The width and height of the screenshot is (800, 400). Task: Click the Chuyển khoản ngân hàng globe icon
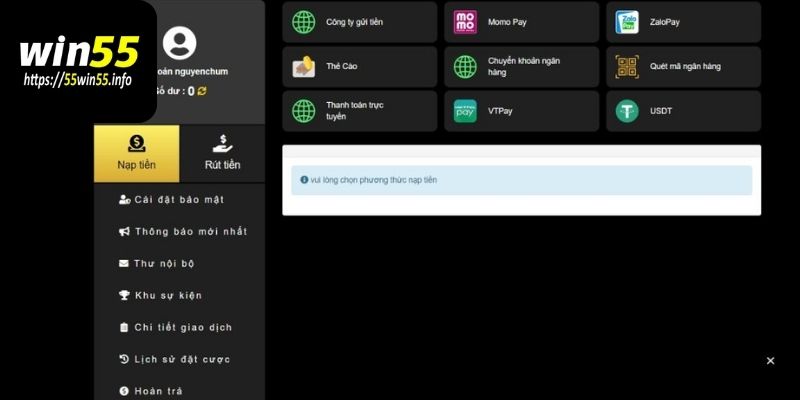465,67
